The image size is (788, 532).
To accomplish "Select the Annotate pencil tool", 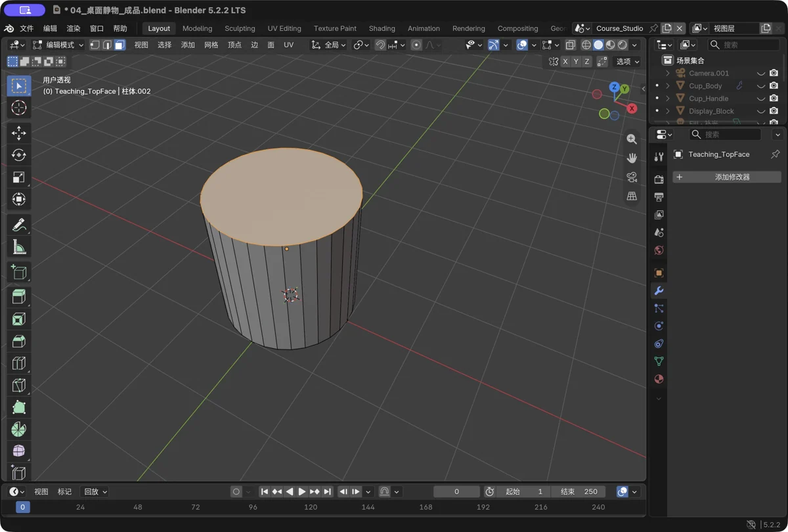I will pyautogui.click(x=18, y=225).
